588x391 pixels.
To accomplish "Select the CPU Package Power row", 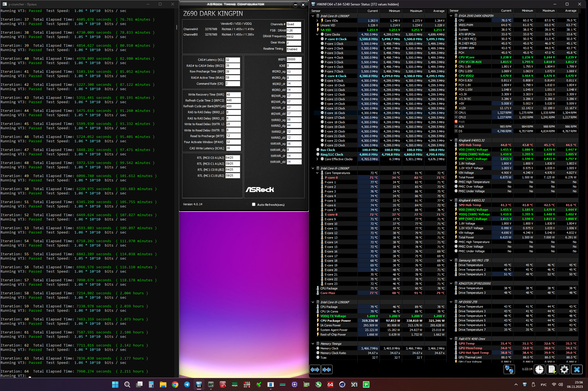I will coord(336,321).
